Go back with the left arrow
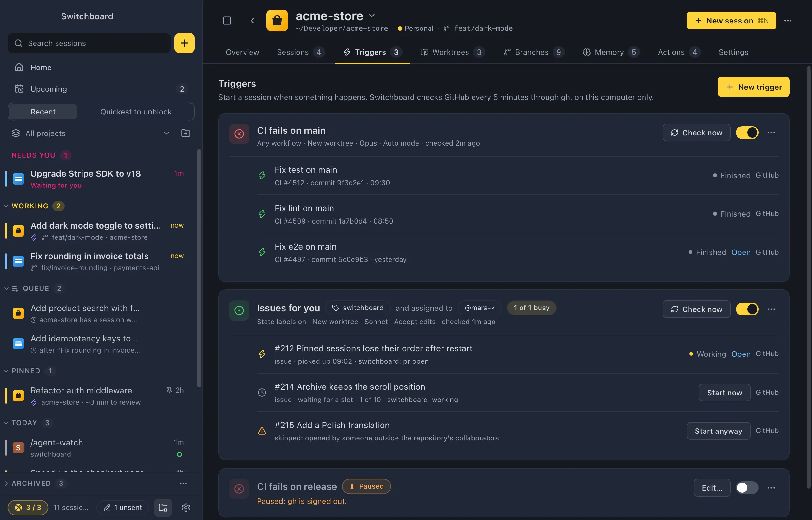This screenshot has height=520, width=812. click(252, 21)
